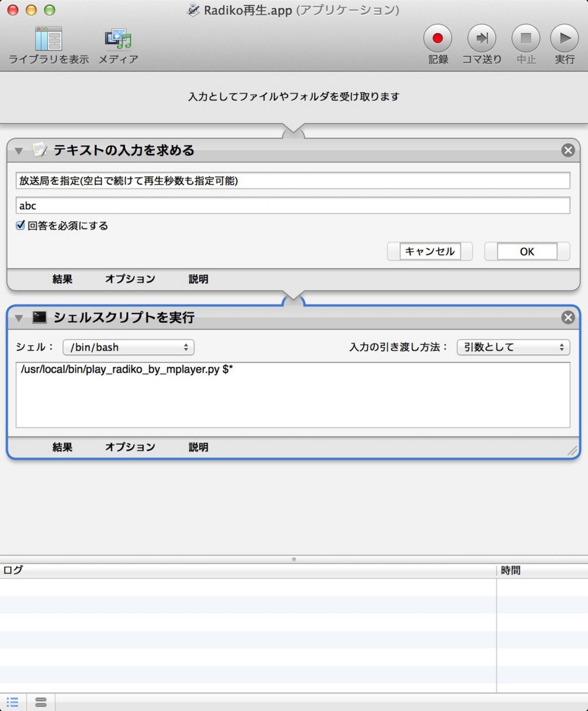This screenshot has height=711, width=588.
Task: Open the shell selection dropdown showing /bin/bash
Action: [128, 347]
